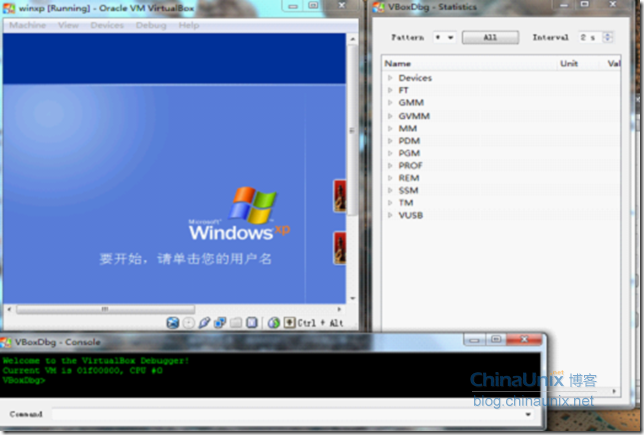Maximize the VBoxDbg Console window
Screen dimensions: 644x435
496,339
